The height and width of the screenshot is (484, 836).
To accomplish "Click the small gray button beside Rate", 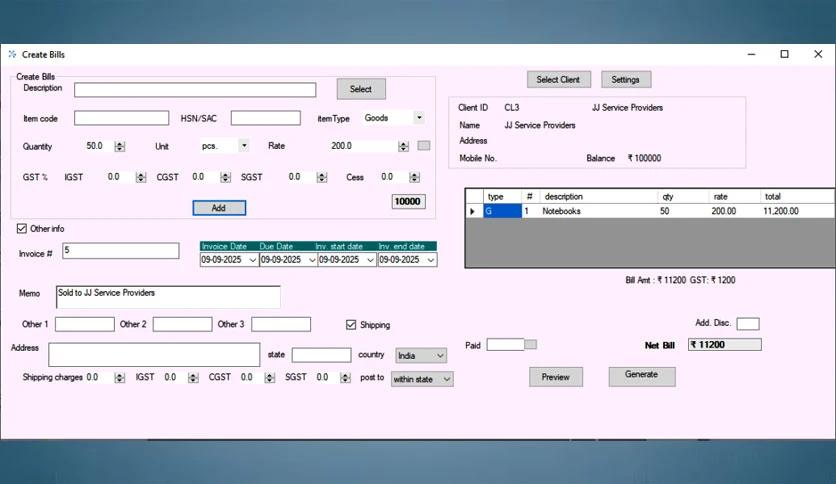I will tap(423, 146).
